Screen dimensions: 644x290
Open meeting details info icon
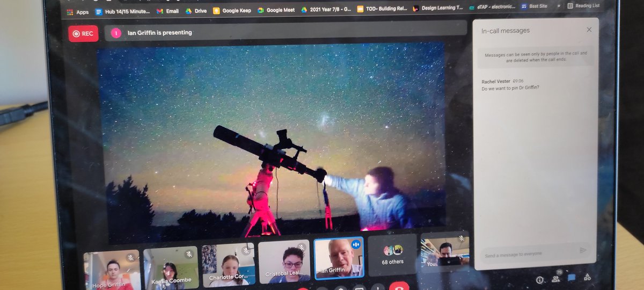coord(539,280)
